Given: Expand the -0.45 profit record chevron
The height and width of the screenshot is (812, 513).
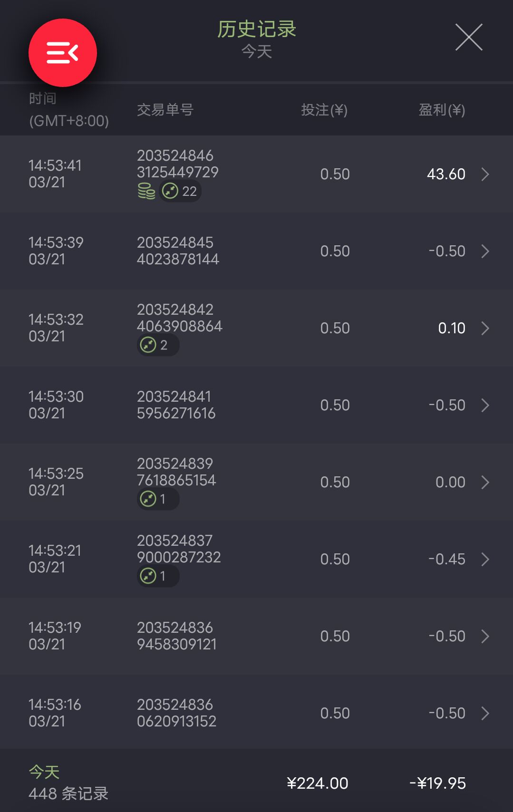Looking at the screenshot, I should point(485,559).
